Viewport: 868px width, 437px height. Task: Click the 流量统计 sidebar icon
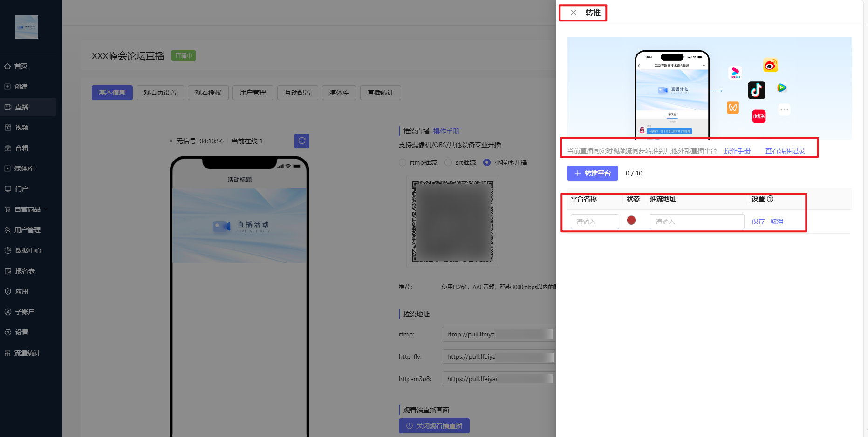click(8, 353)
